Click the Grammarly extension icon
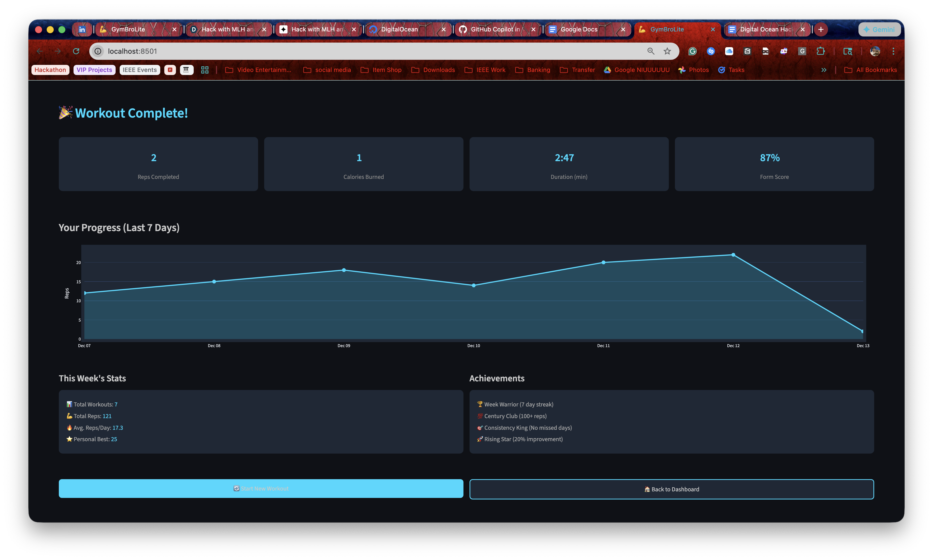This screenshot has height=560, width=933. tap(692, 51)
